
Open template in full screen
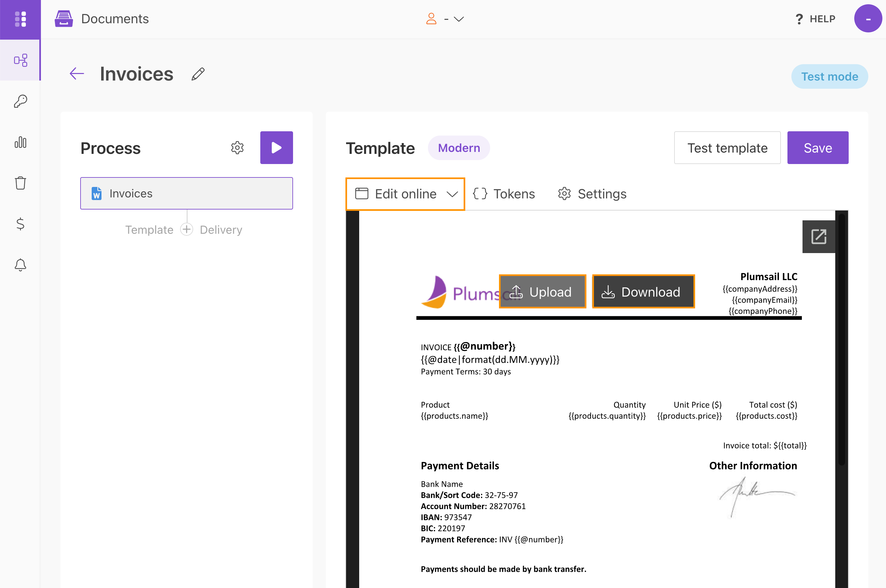tap(819, 237)
